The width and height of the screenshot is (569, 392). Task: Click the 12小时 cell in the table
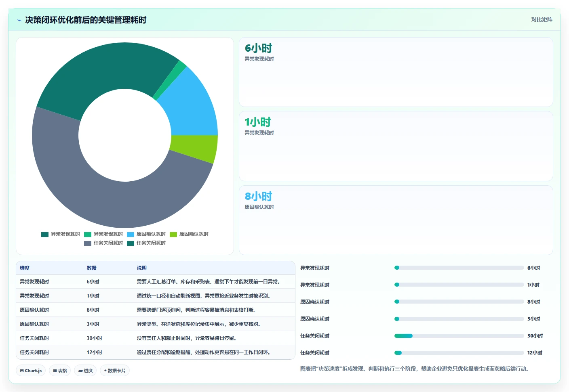point(94,352)
